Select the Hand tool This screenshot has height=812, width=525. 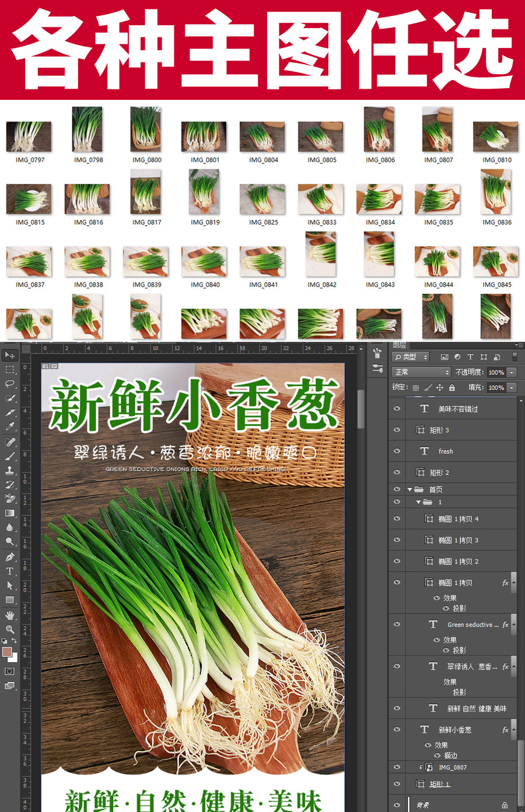click(9, 615)
